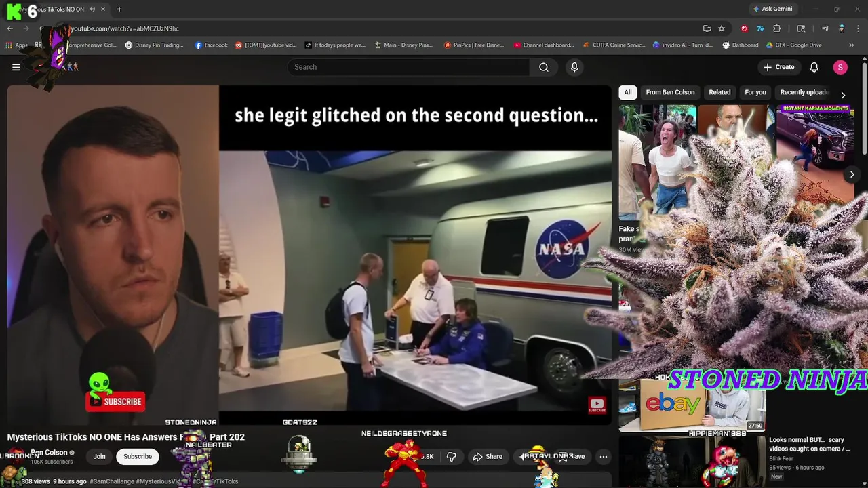Select the For you chip

[x=755, y=92]
